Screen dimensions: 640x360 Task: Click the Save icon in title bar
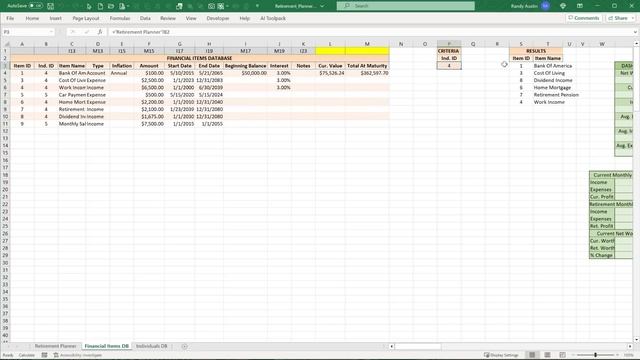coord(51,6)
